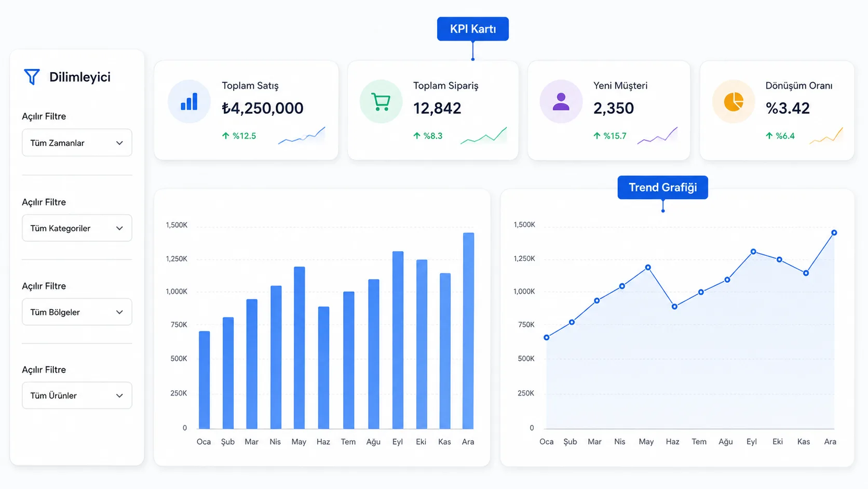Select the Eyl bar in bar chart
This screenshot has width=868, height=489.
pyautogui.click(x=398, y=340)
